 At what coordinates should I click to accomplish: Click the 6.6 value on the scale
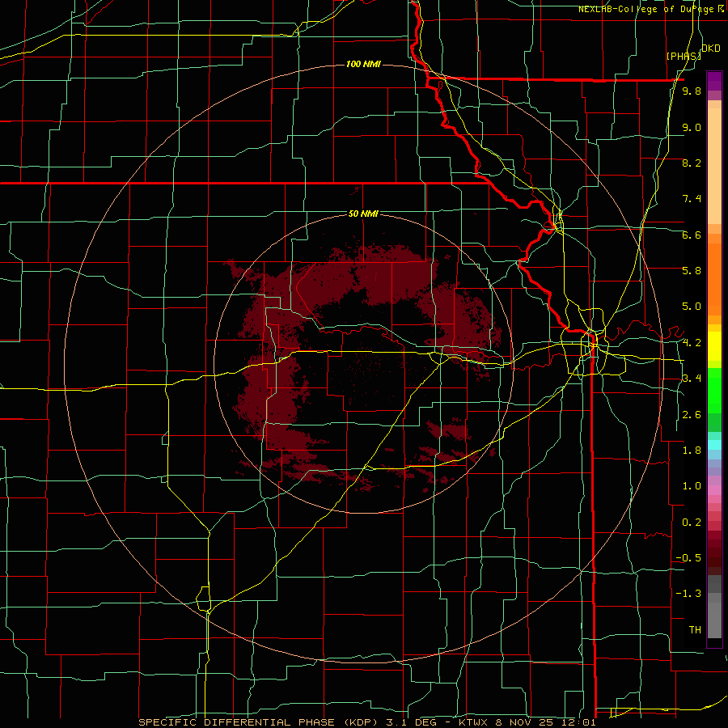pyautogui.click(x=692, y=235)
